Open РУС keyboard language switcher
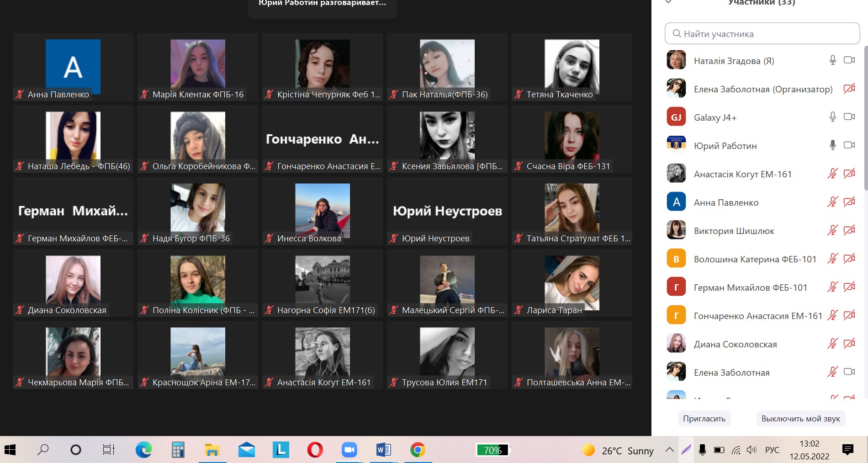Screen dimensions: 868x463 pos(772,450)
